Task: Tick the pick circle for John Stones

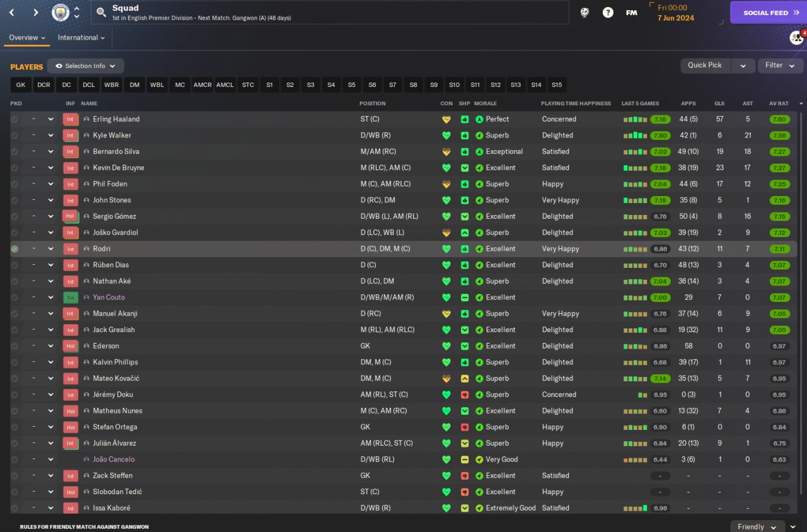Action: (15, 200)
